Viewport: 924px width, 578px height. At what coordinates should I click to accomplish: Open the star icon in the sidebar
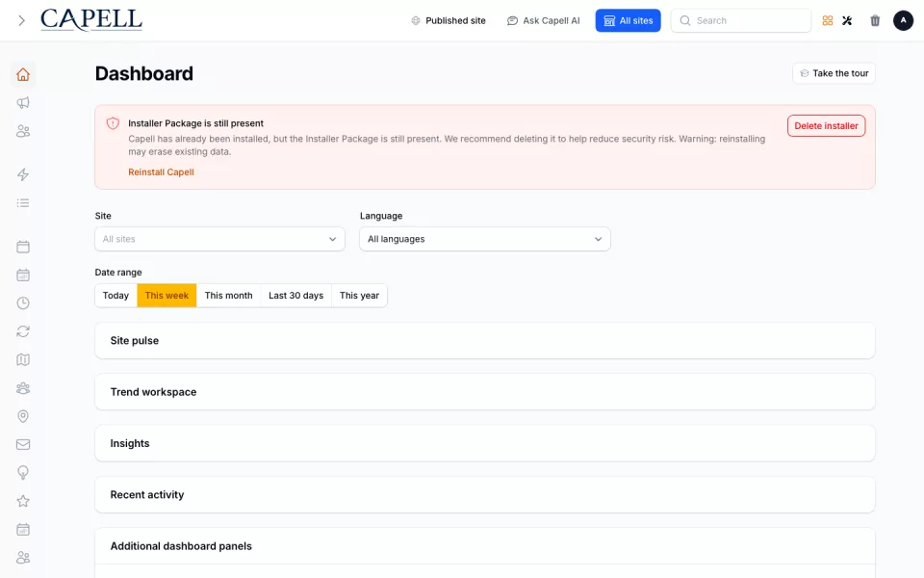tap(23, 501)
